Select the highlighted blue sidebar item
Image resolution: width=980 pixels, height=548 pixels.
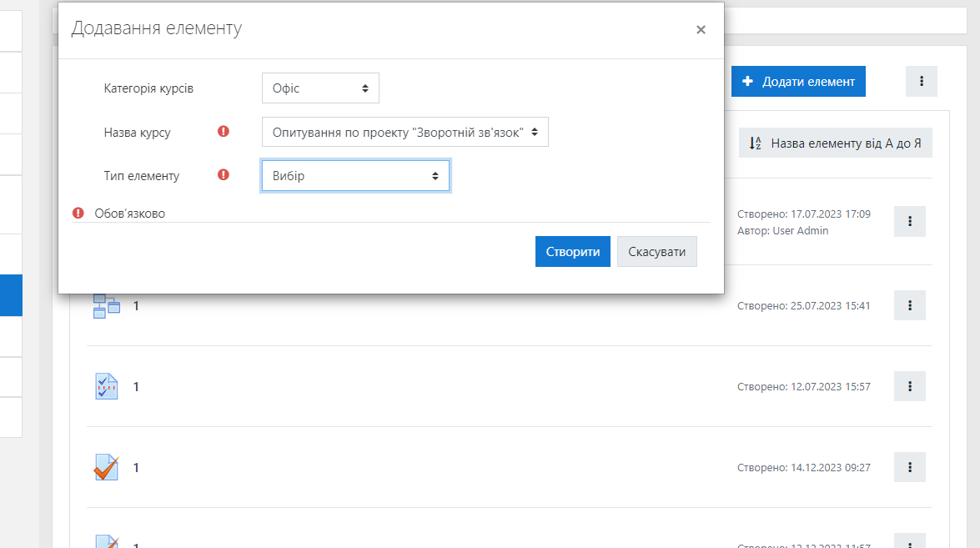[x=11, y=295]
